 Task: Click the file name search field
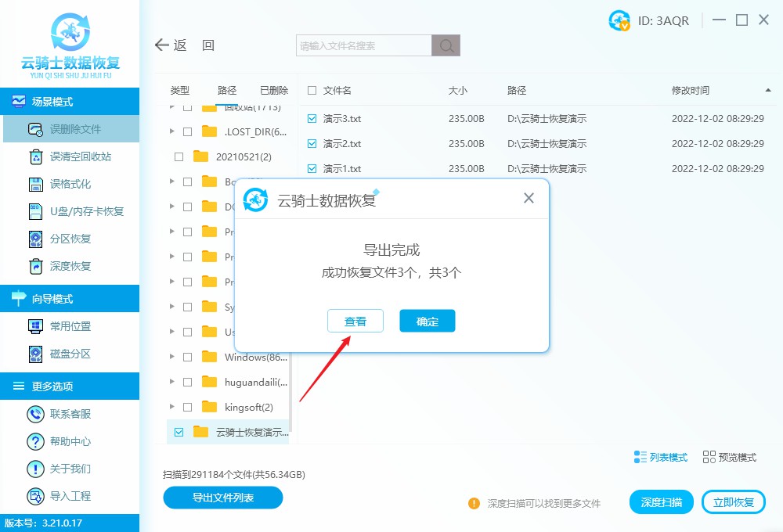click(364, 46)
